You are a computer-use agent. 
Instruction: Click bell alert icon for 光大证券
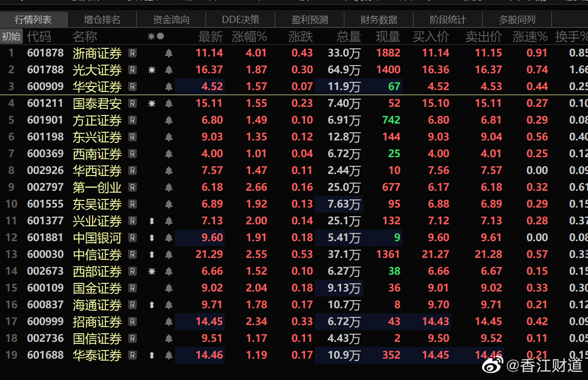tap(169, 70)
